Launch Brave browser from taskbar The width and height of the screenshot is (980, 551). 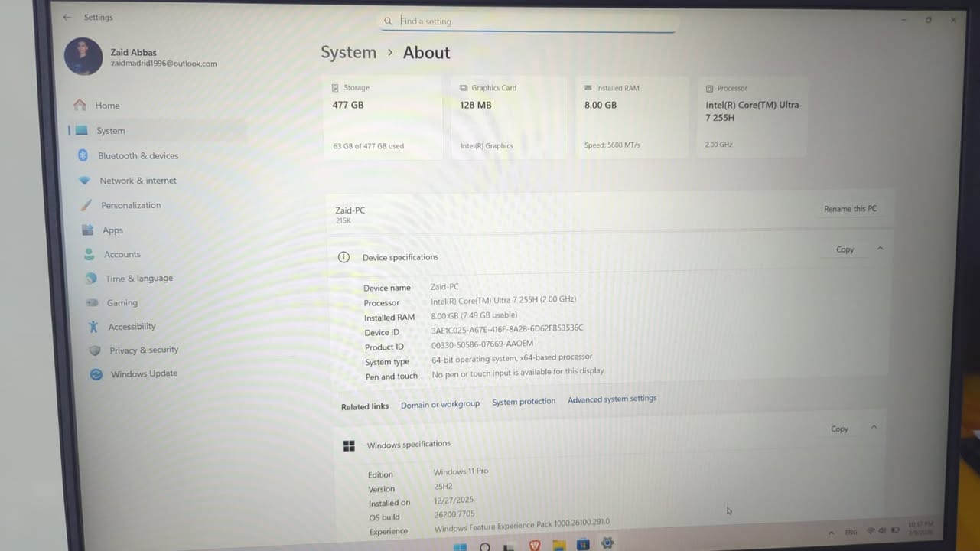pos(535,545)
